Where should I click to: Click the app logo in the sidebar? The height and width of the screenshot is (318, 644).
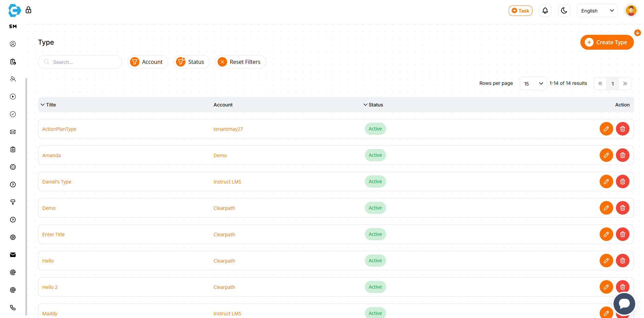click(15, 10)
